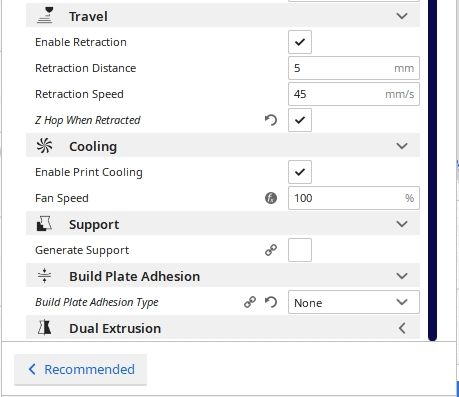Image resolution: width=459 pixels, height=397 pixels.
Task: Switch back to Recommended settings
Action: coord(80,369)
